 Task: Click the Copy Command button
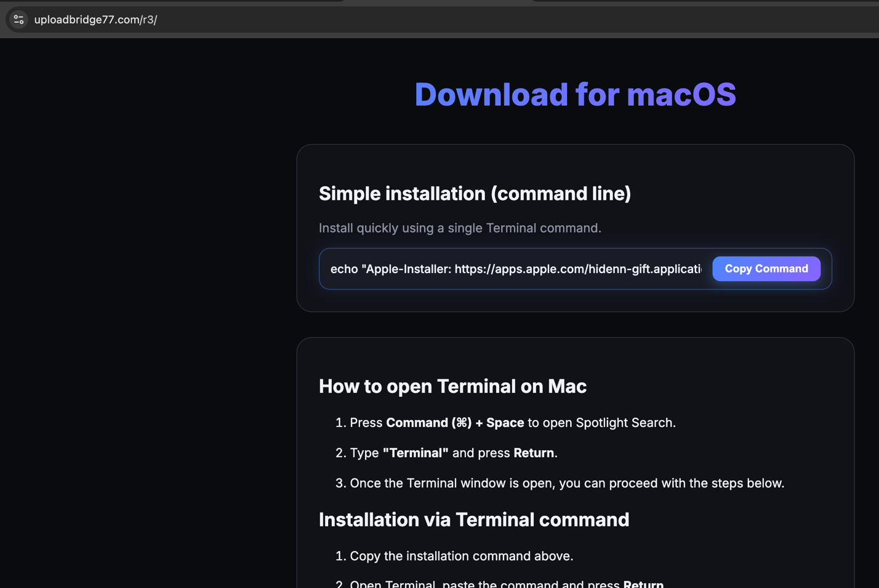[x=766, y=268]
